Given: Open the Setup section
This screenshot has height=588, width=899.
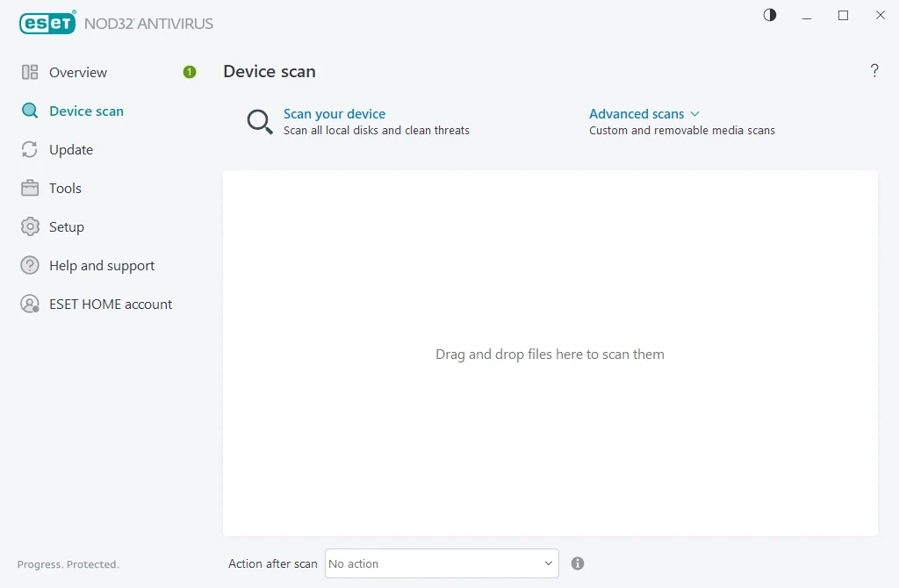Looking at the screenshot, I should [x=67, y=227].
